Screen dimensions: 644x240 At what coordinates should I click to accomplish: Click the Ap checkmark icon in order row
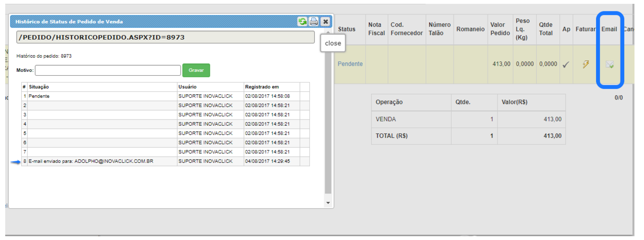point(566,64)
